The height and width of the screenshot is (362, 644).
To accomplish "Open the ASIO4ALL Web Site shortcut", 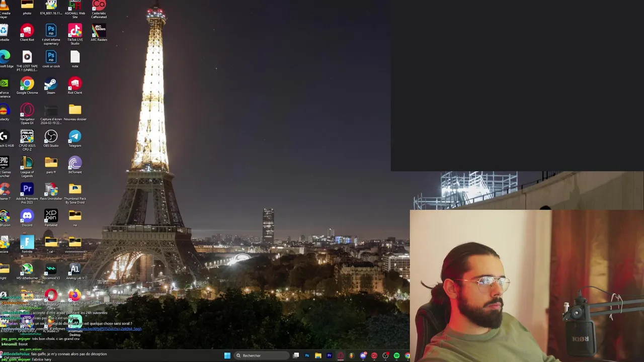I will 75,9.
